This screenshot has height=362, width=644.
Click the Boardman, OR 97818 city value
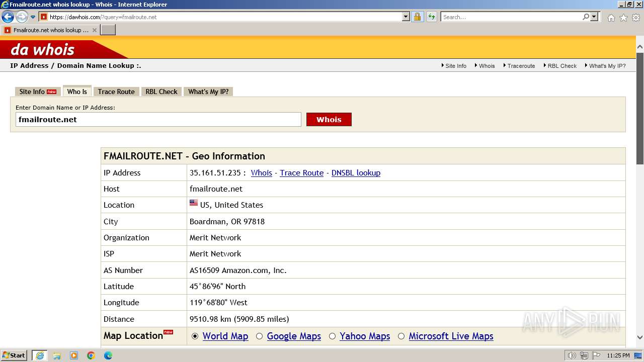click(227, 221)
